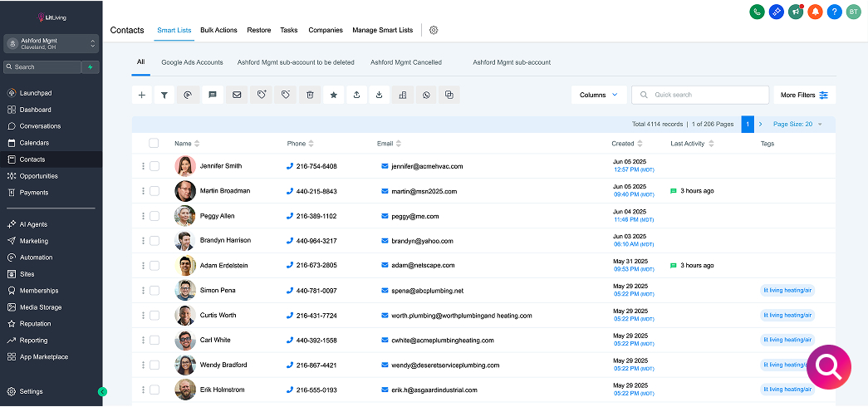This screenshot has height=407, width=868.
Task: Click the star icon in the toolbar
Action: pyautogui.click(x=333, y=95)
